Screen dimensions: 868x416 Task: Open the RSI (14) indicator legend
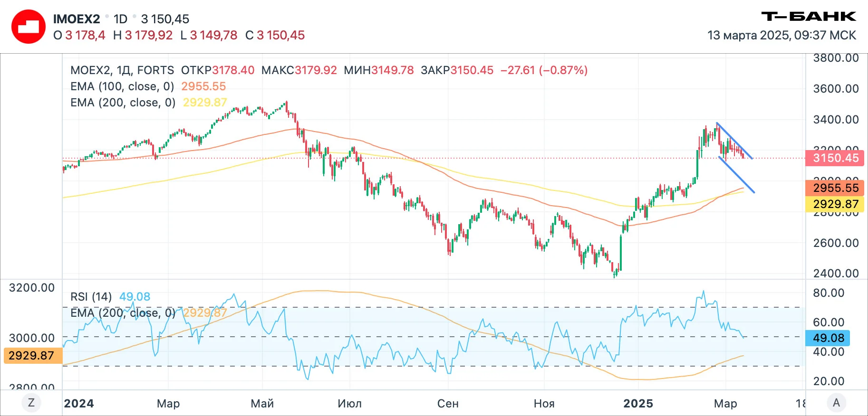click(91, 297)
